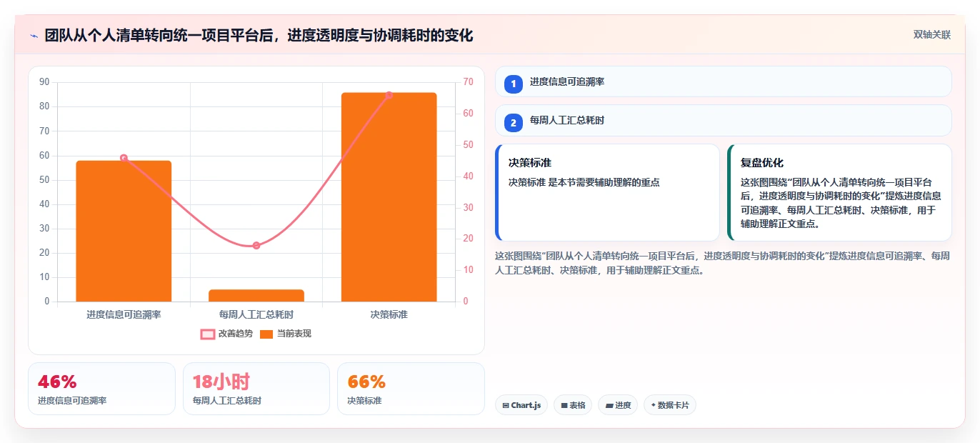Click the x-axis label 决策标准
The height and width of the screenshot is (443, 980).
[x=389, y=314]
